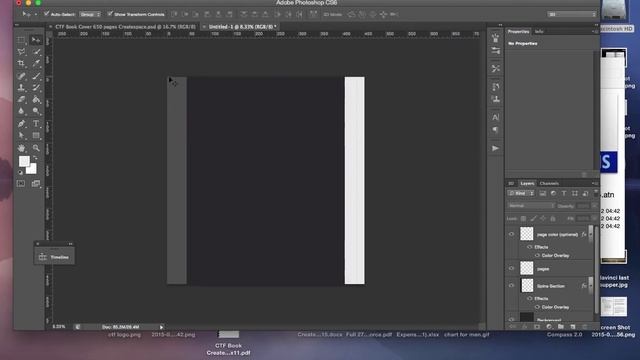
Task: Hide Color Overlay of Spine Section layer
Action: (537, 307)
